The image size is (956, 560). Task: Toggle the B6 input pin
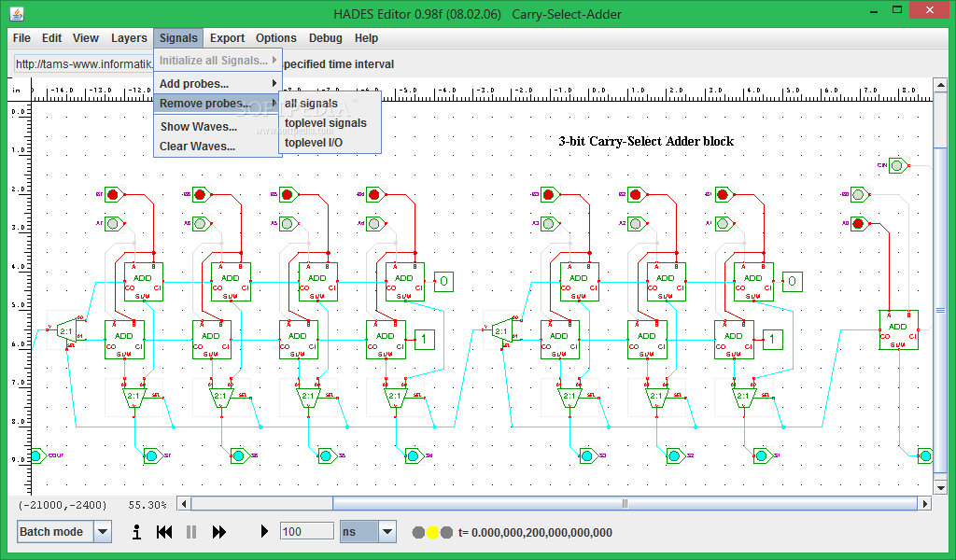202,195
